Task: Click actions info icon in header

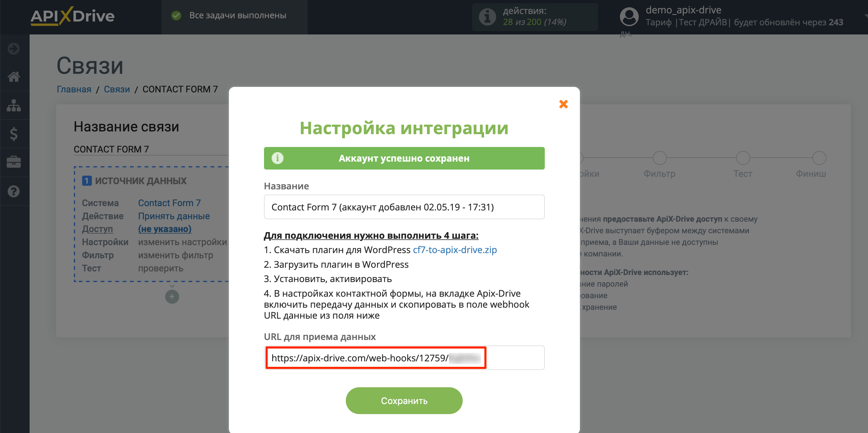Action: (487, 16)
